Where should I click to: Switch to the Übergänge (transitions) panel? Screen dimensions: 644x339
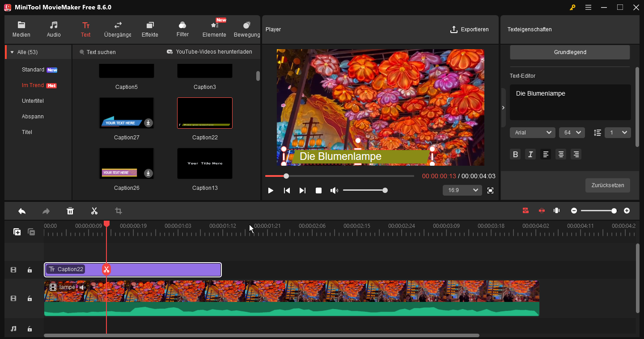tap(117, 29)
